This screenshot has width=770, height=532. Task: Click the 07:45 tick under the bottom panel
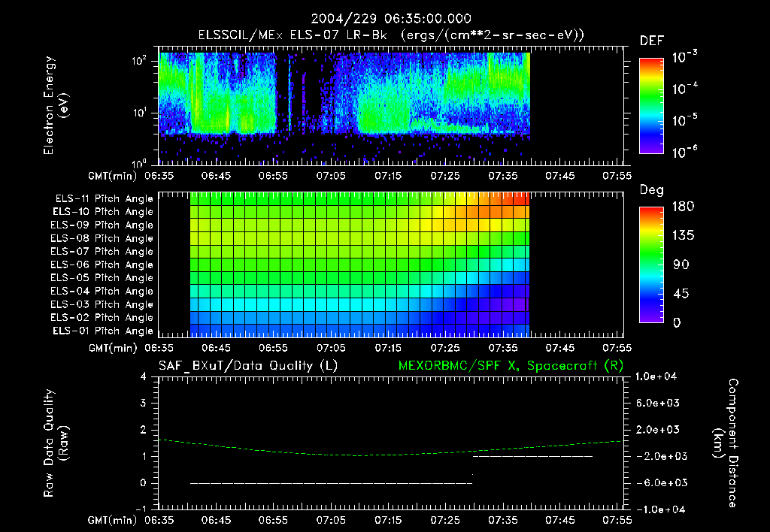[559, 520]
